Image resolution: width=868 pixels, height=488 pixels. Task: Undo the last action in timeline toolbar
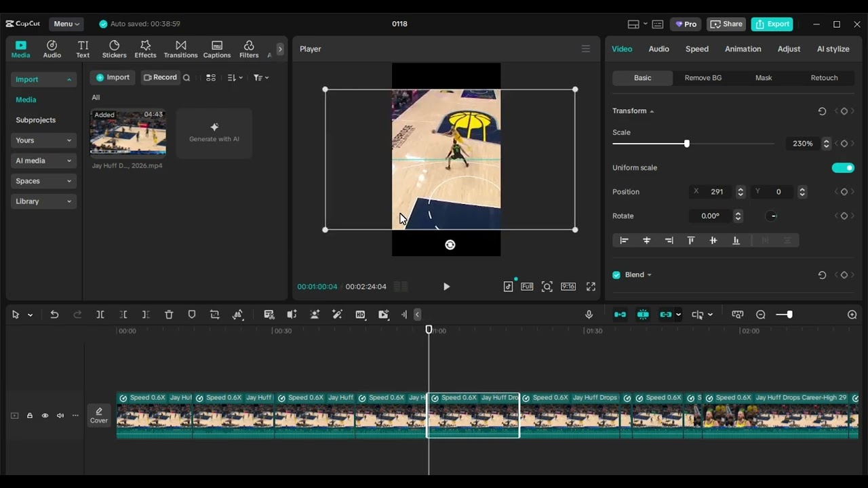pos(54,314)
